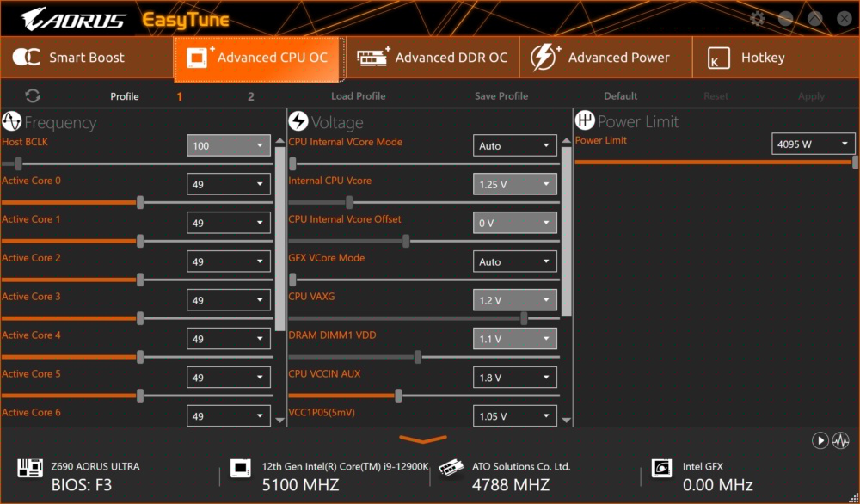Click Save Profile
860x504 pixels.
click(501, 96)
